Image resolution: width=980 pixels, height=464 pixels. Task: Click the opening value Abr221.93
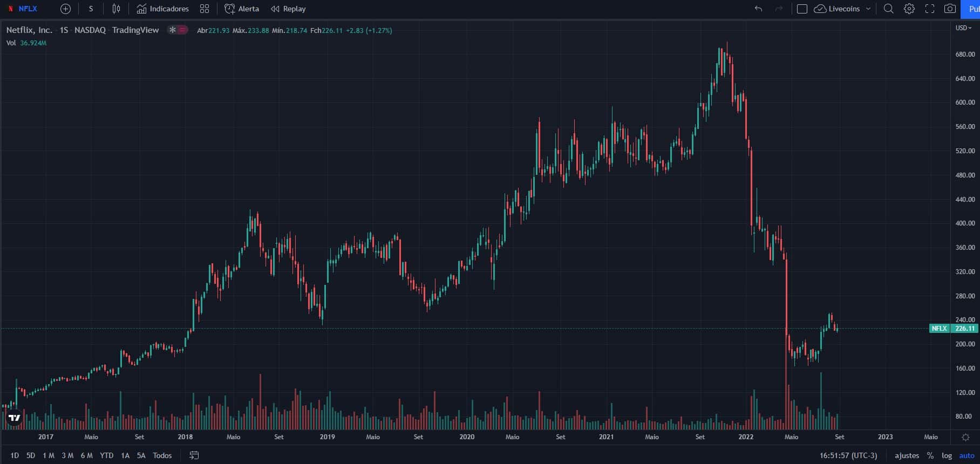pos(213,30)
